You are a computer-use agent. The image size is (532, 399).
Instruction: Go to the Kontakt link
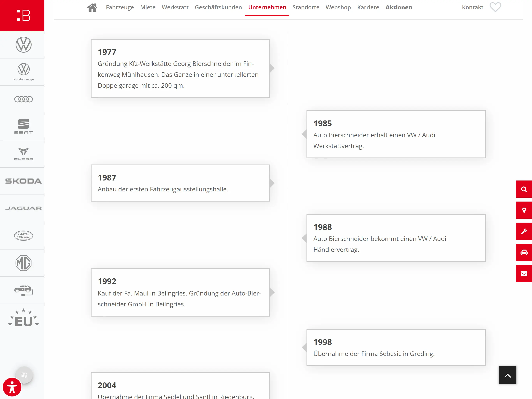click(x=472, y=7)
